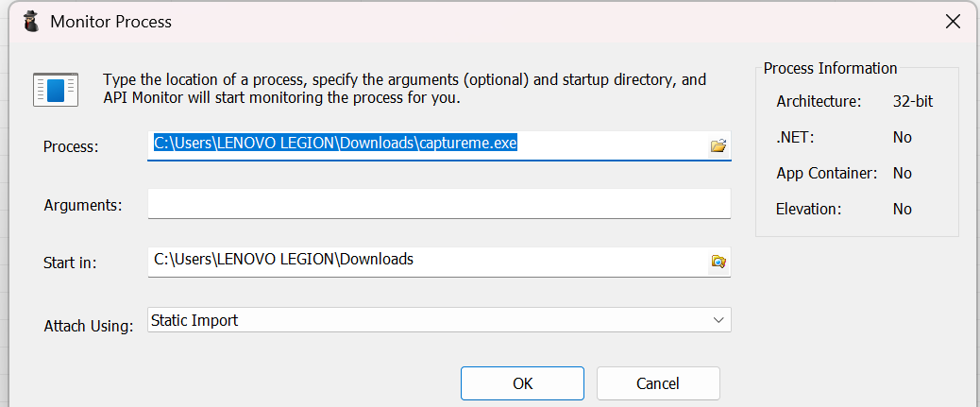
Task: Browse for process file with folder icon
Action: pos(718,145)
